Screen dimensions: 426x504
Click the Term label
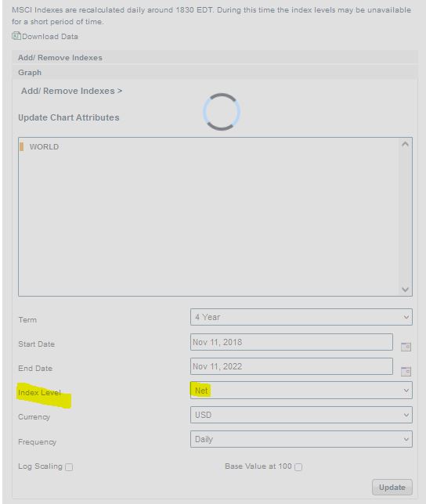coord(27,320)
